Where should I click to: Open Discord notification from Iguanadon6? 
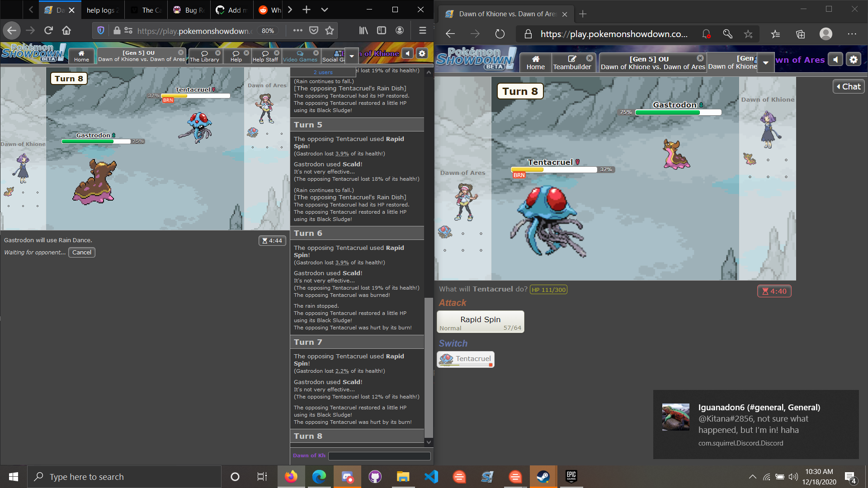tap(756, 425)
